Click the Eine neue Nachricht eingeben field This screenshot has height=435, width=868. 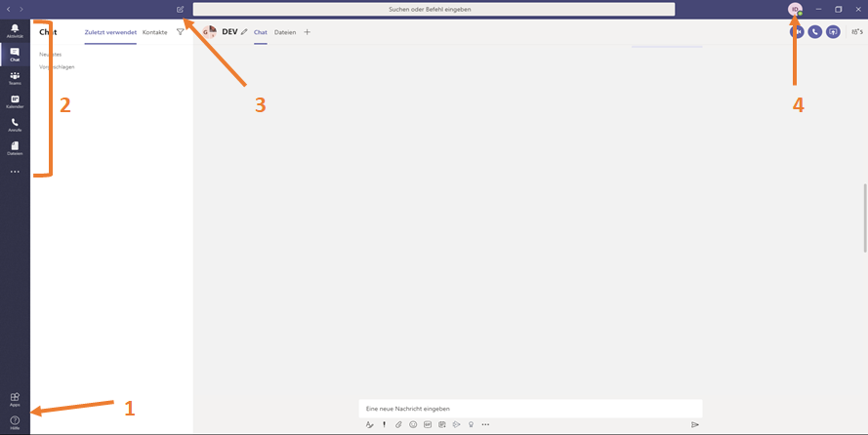tap(530, 409)
